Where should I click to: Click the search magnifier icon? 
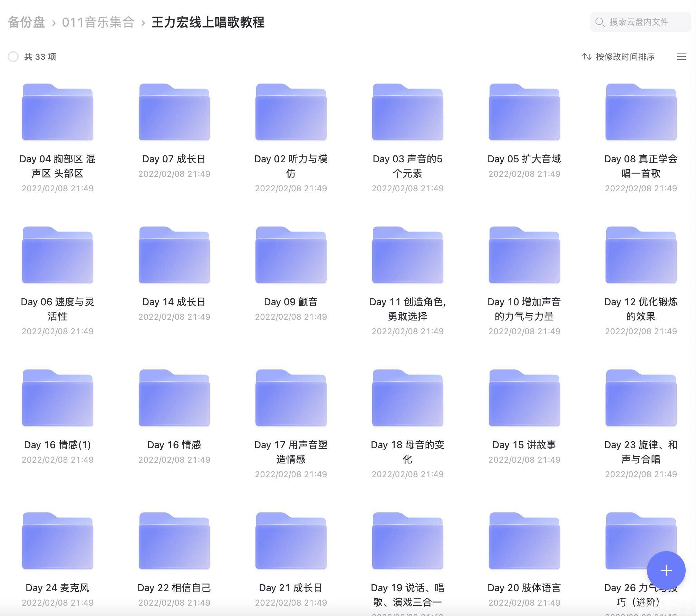pyautogui.click(x=600, y=22)
